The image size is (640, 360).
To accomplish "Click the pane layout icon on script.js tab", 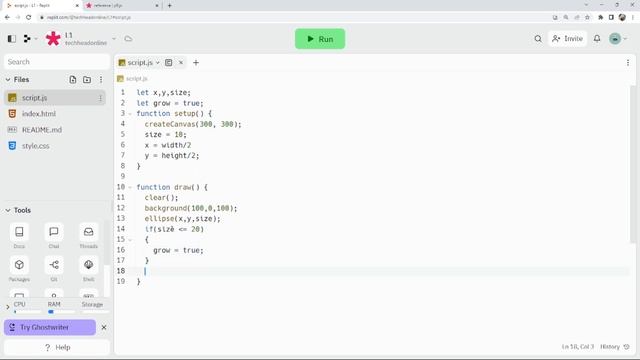I will coord(169,62).
